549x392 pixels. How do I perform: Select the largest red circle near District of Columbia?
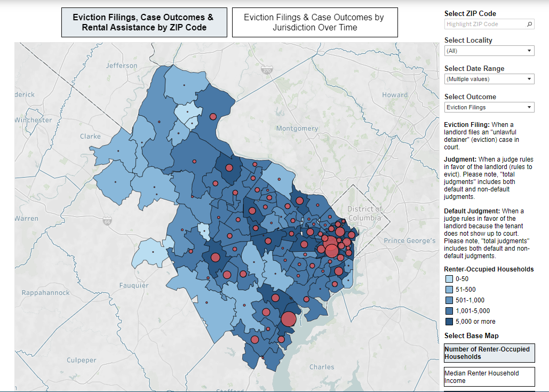click(331, 247)
